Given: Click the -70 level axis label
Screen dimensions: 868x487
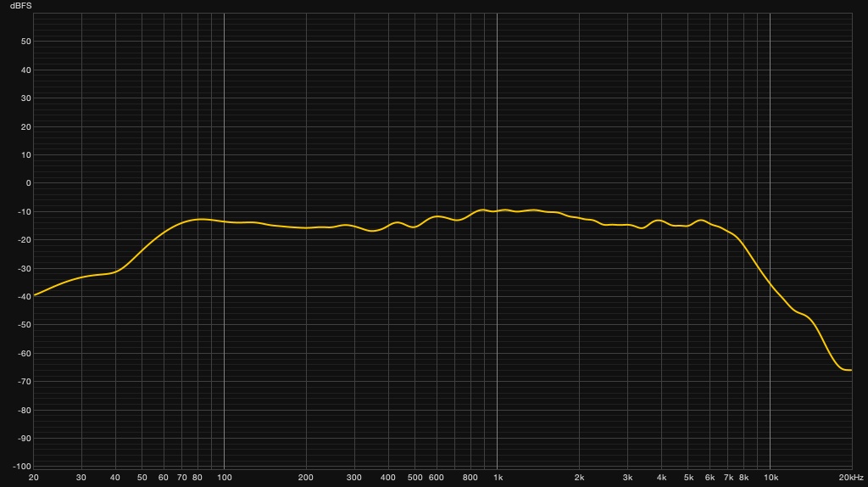Looking at the screenshot, I should (25, 382).
